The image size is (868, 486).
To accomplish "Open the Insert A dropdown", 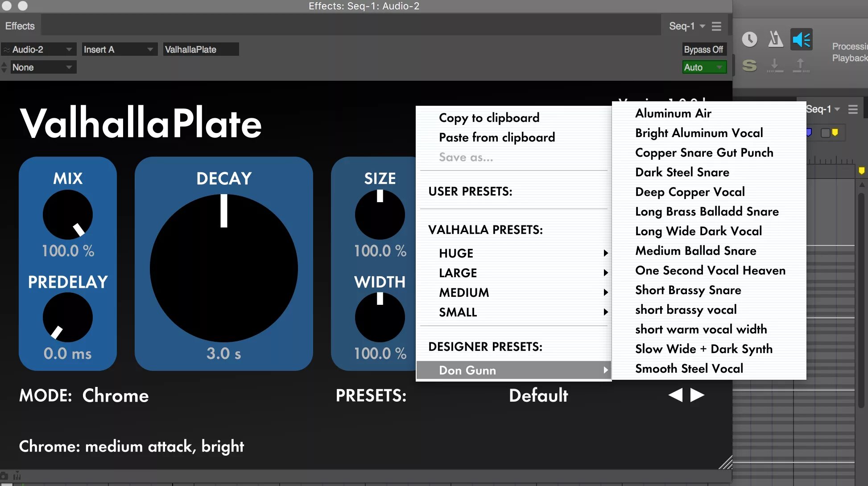I will [x=119, y=50].
